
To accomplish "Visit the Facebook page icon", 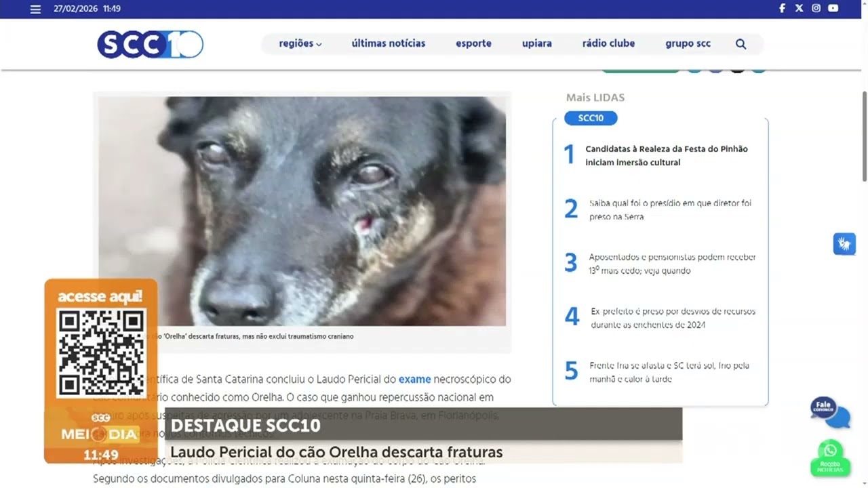I will (782, 8).
